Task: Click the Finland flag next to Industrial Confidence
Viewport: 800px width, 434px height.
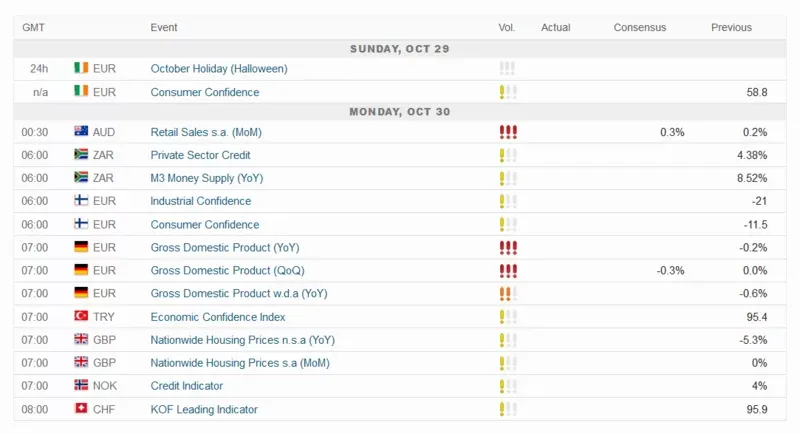Action: 81,200
